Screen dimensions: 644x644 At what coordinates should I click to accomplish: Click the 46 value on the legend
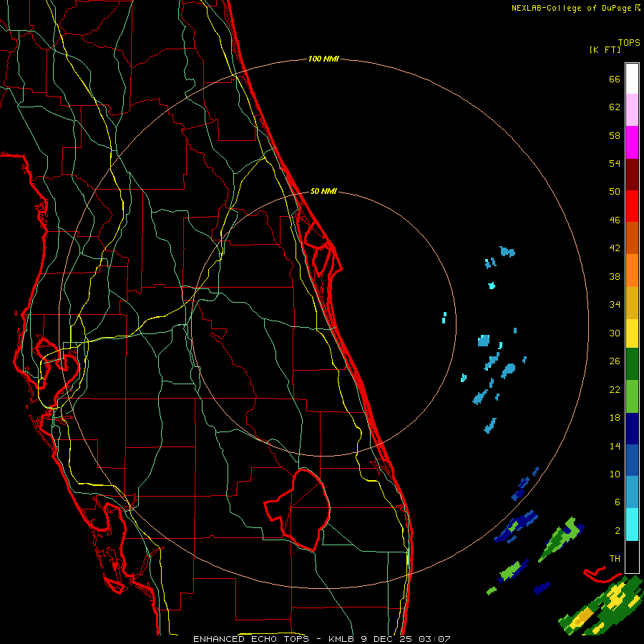pos(615,220)
